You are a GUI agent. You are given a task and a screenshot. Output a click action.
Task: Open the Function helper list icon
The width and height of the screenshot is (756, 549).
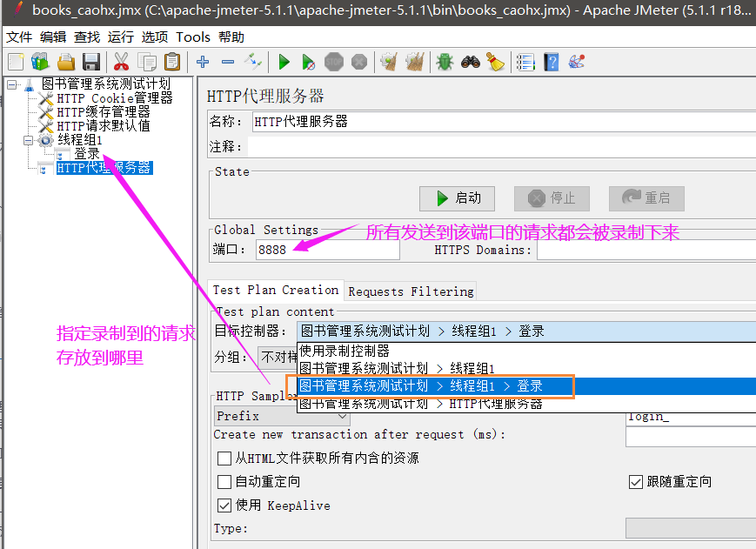(x=525, y=62)
